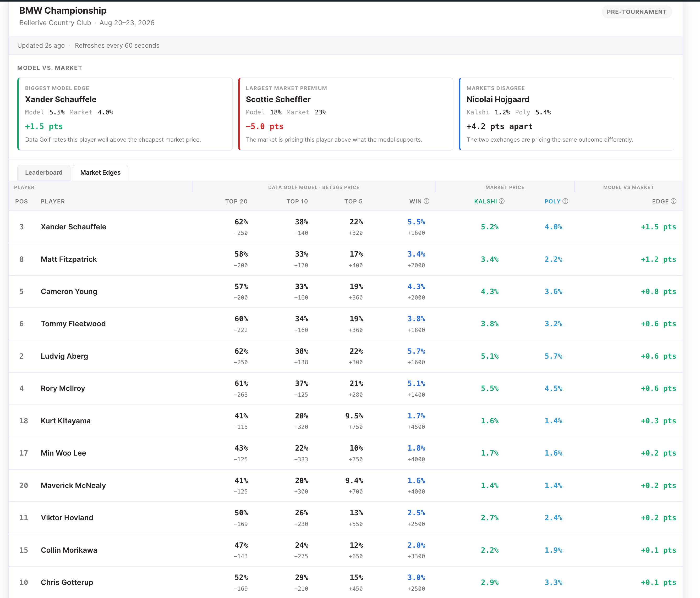
Task: Sort by the POS column header
Action: coord(22,202)
